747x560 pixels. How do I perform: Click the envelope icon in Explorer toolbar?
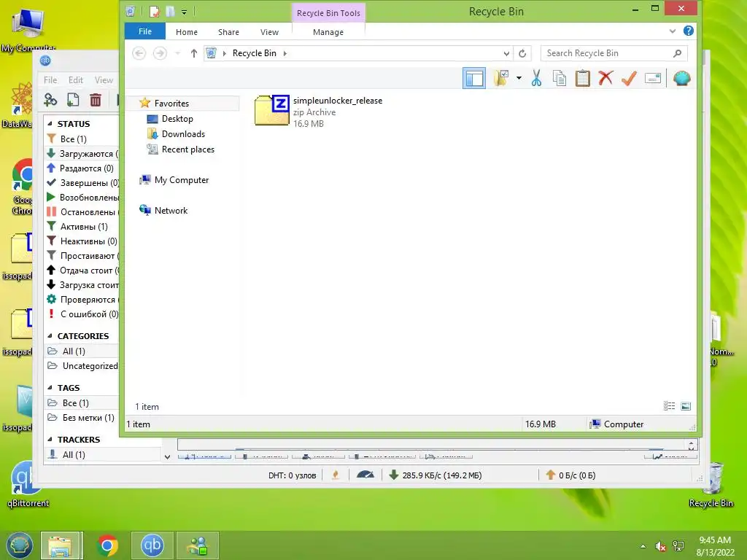[x=653, y=78]
